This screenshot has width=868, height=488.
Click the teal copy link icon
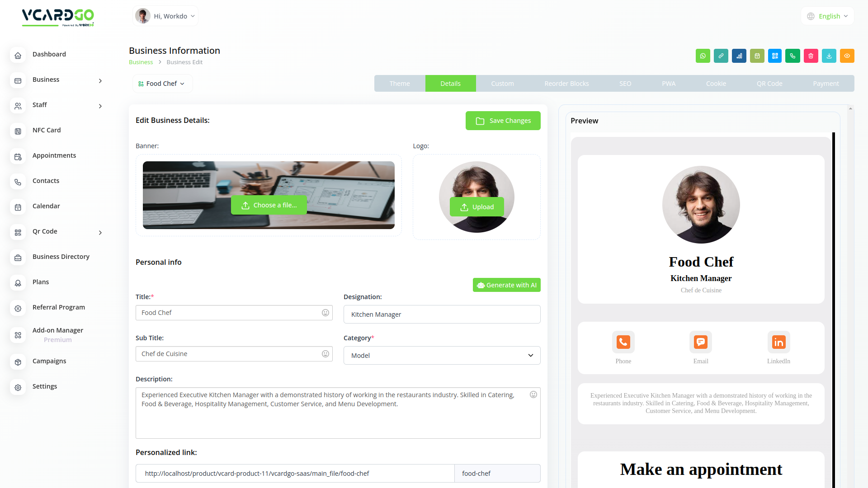(721, 56)
